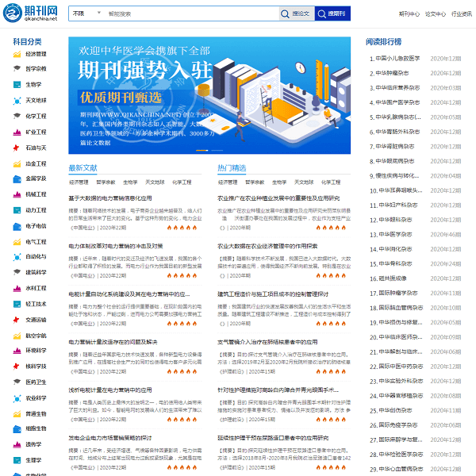
Task: Click the 生物学 category icon
Action: 17,84
